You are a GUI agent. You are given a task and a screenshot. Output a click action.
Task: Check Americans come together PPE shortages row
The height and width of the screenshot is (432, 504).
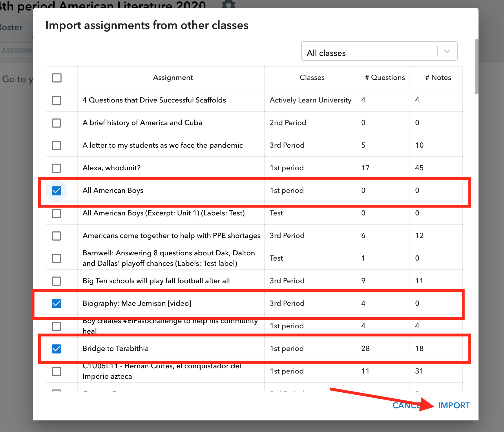coord(56,236)
